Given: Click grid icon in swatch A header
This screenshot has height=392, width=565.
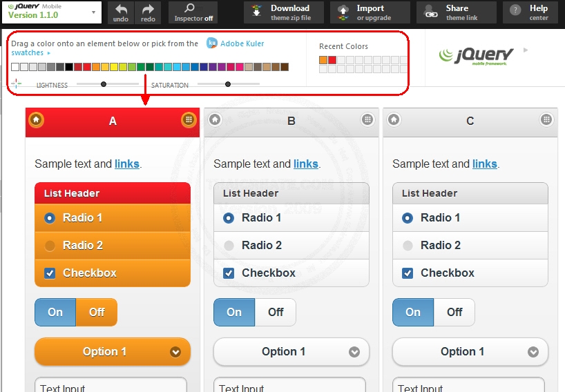Looking at the screenshot, I should (189, 119).
